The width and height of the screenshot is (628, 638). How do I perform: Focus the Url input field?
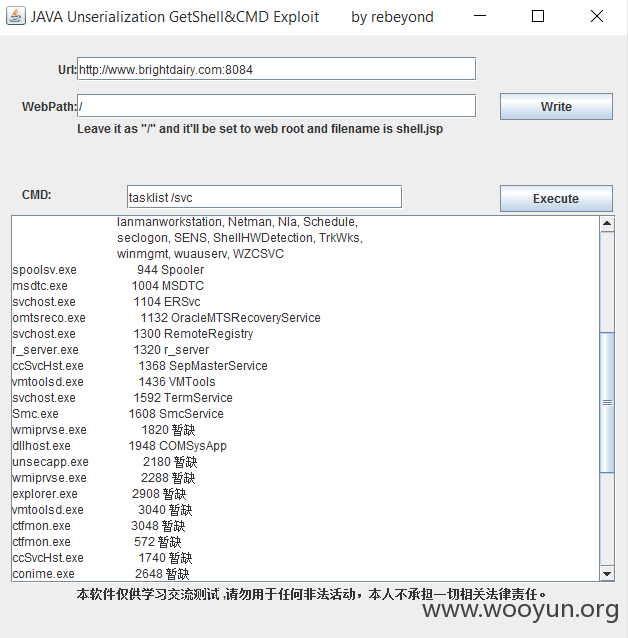[x=276, y=69]
